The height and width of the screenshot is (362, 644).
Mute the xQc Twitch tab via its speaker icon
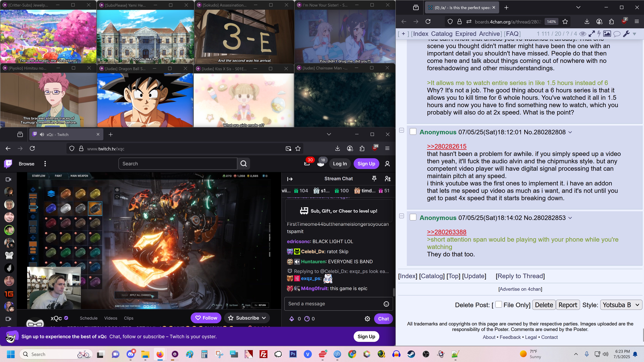click(42, 134)
